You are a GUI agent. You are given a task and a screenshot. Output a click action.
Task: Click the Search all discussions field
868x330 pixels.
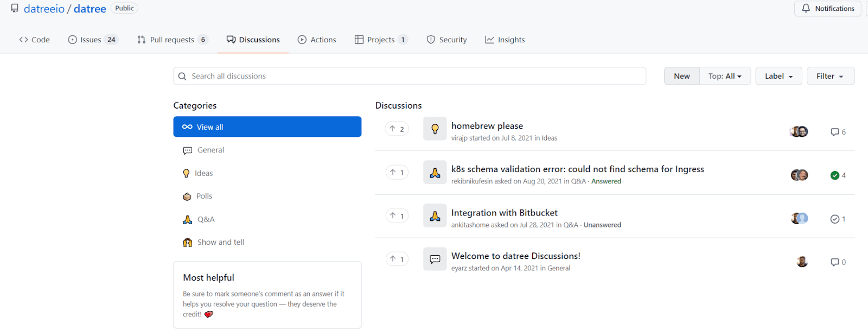click(x=412, y=76)
